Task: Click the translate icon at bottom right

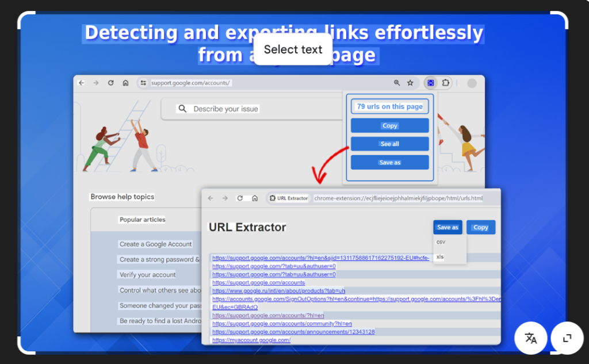Action: [x=530, y=338]
